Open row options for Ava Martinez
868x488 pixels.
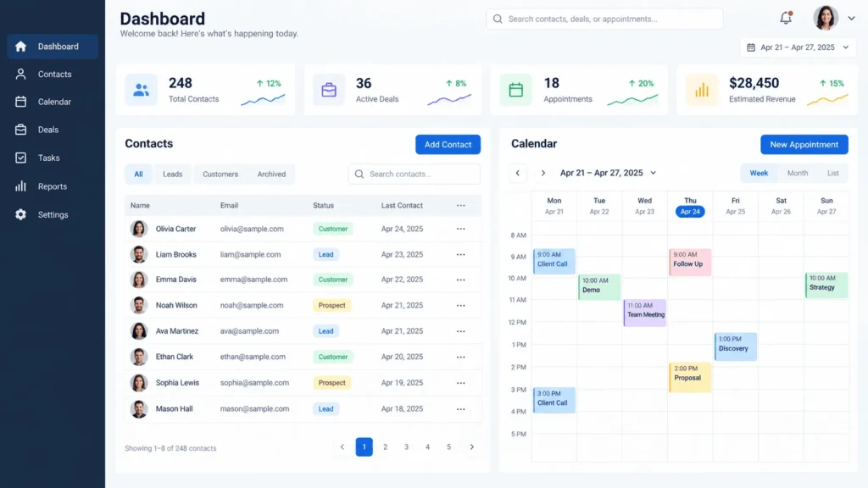[460, 331]
